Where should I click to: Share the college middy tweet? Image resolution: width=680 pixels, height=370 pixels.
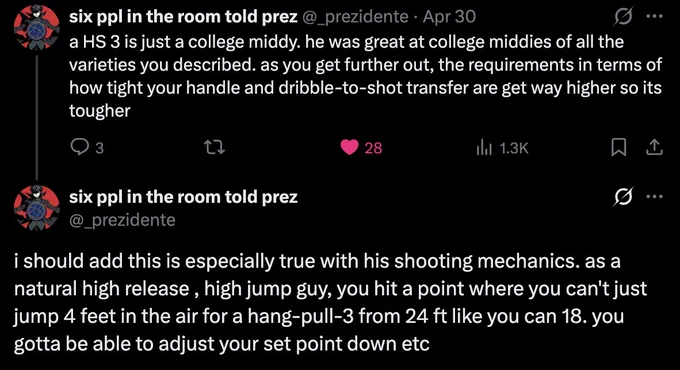coord(654,148)
